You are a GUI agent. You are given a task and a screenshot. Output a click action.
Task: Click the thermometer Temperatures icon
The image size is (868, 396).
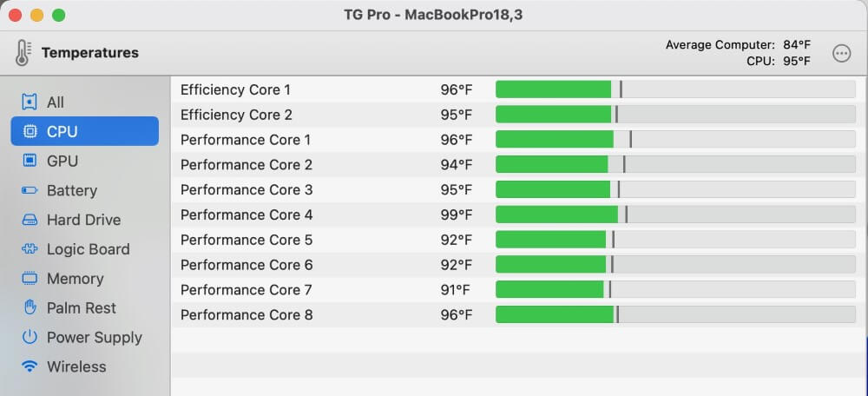pyautogui.click(x=23, y=53)
